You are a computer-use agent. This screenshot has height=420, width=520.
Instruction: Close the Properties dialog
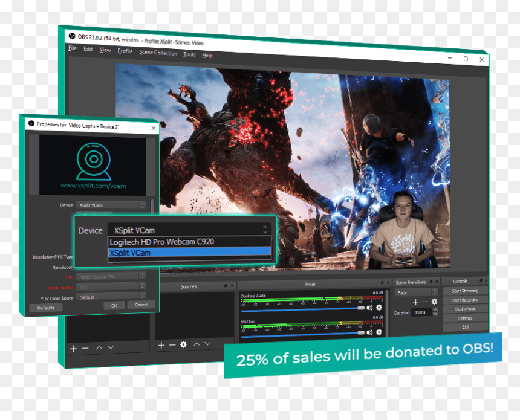tap(154, 128)
